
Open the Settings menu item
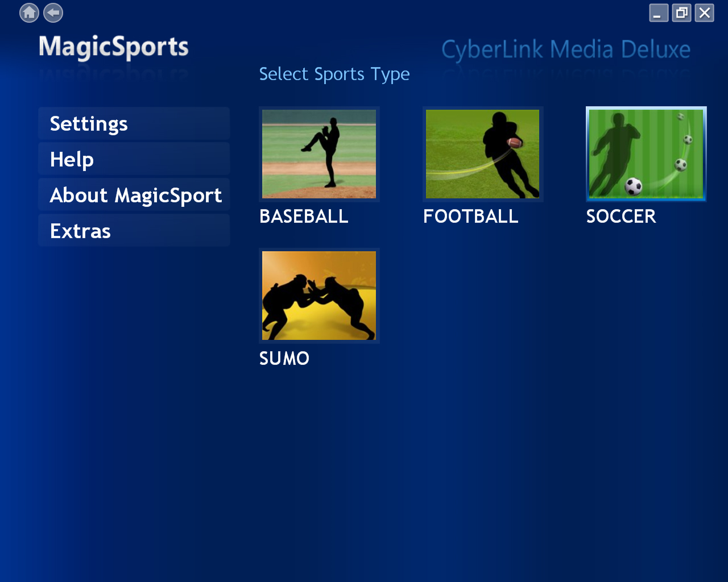point(134,123)
